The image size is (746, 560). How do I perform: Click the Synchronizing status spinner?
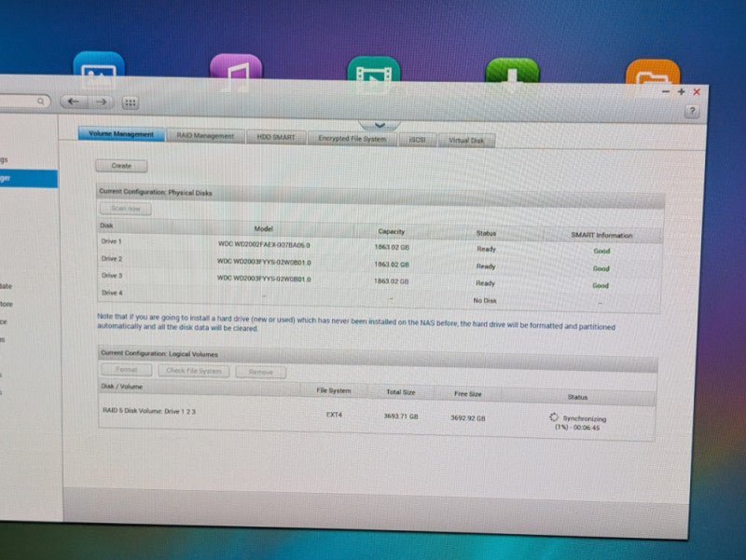(x=553, y=417)
